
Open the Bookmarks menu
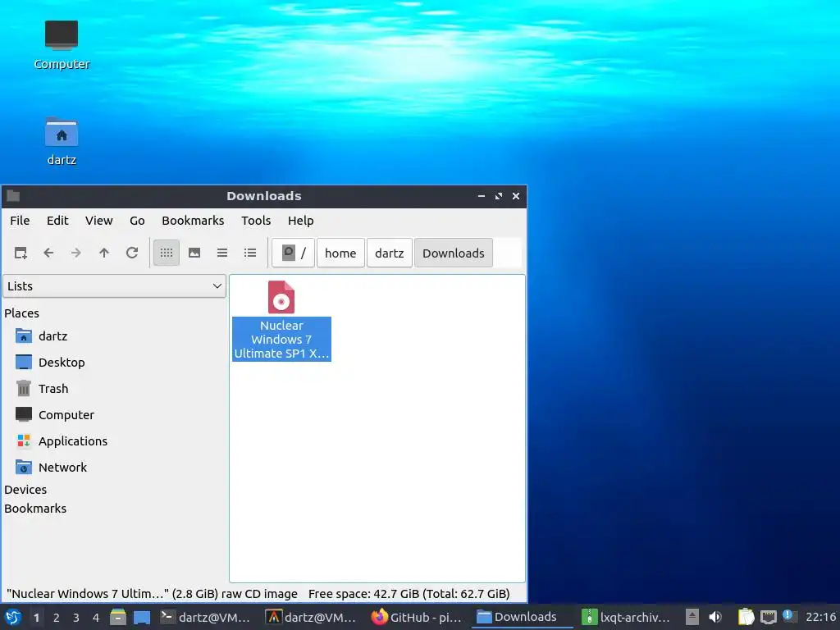pos(193,221)
